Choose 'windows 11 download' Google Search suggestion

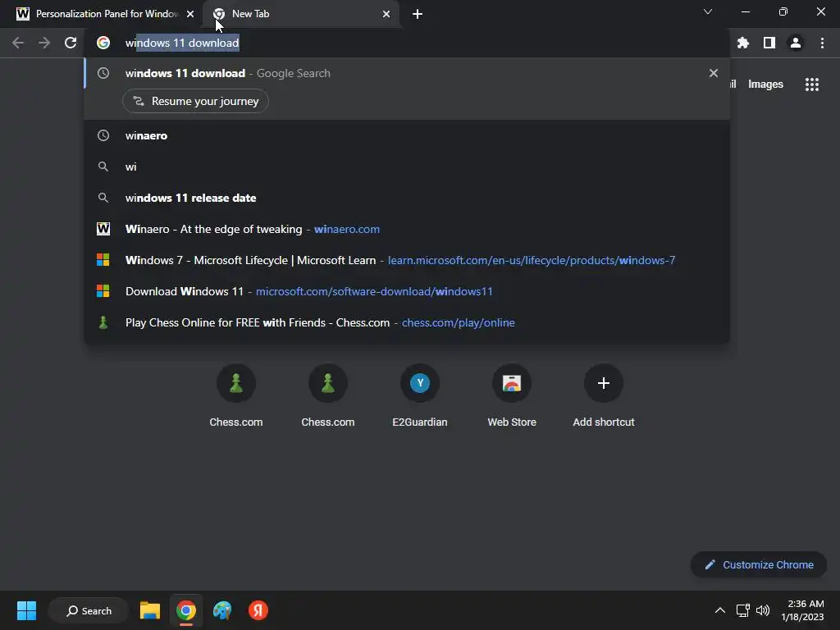pos(407,73)
